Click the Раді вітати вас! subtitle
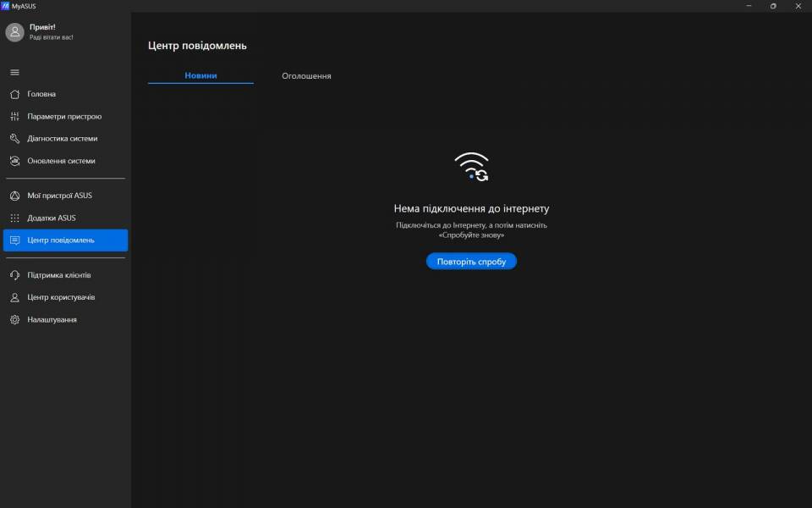Viewport: 812px width, 508px height. click(x=52, y=37)
